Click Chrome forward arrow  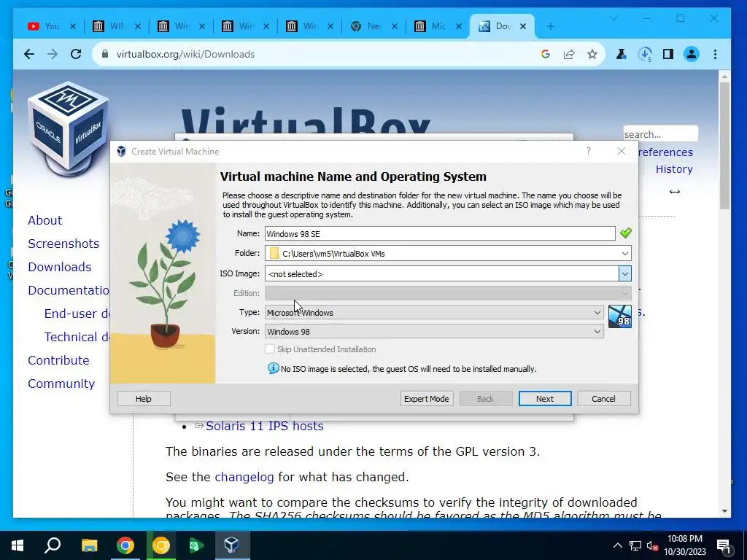tap(53, 54)
